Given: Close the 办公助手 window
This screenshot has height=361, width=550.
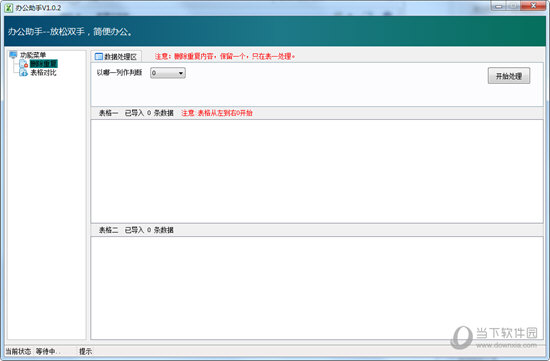Looking at the screenshot, I should pos(533,6).
